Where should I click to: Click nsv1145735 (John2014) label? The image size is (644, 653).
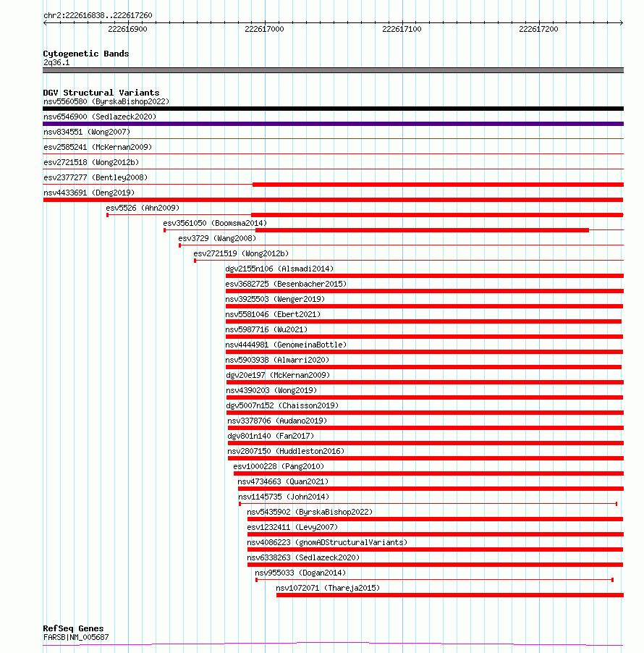pyautogui.click(x=284, y=497)
